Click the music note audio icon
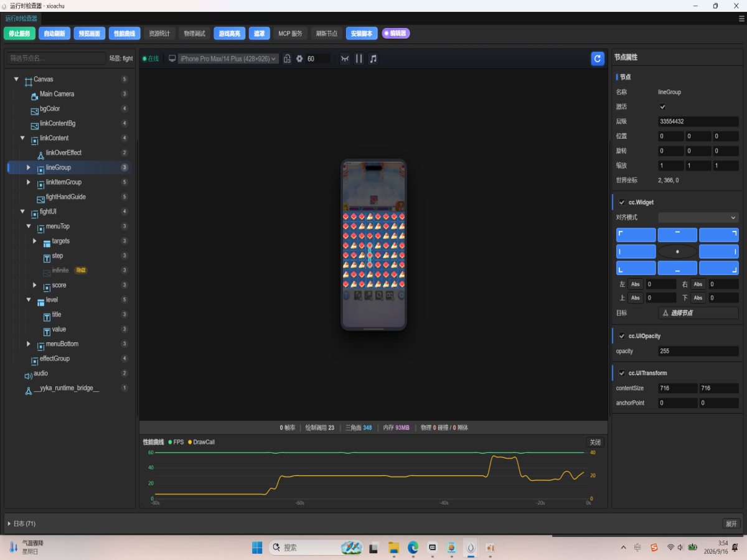This screenshot has width=747, height=560. pos(373,58)
